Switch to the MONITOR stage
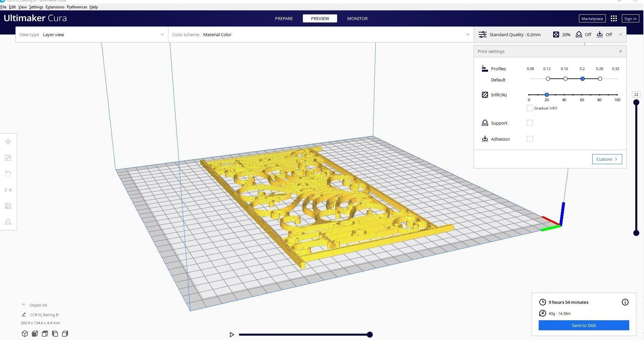Viewport: 644px width, 340px height. [357, 18]
